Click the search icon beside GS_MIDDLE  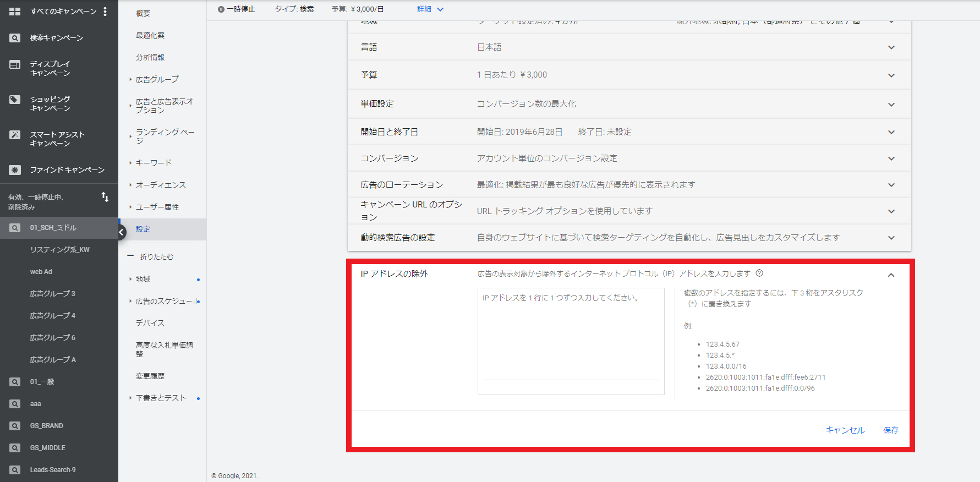(x=15, y=448)
